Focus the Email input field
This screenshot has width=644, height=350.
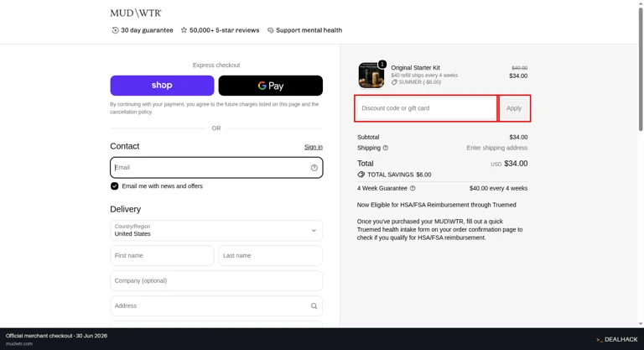point(216,167)
